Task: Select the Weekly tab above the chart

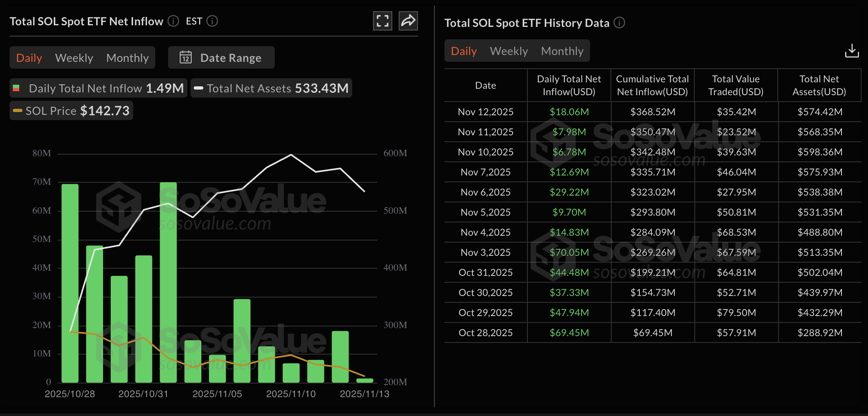Action: click(74, 57)
